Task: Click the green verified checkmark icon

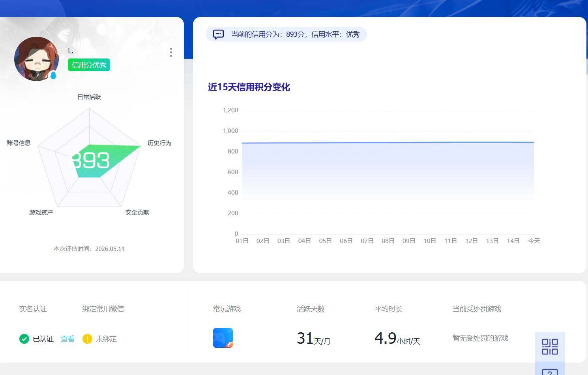Action: click(24, 339)
